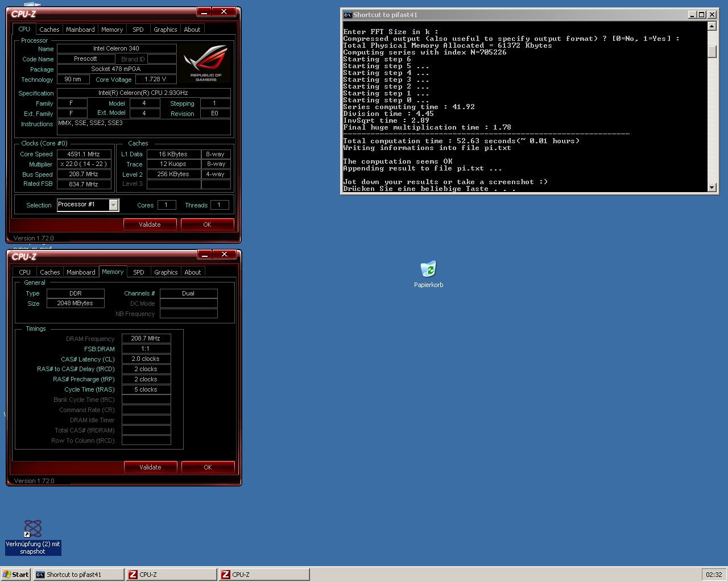The height and width of the screenshot is (582, 728).
Task: Switch to Caches tab in lower CPU-Z window
Action: click(x=50, y=272)
